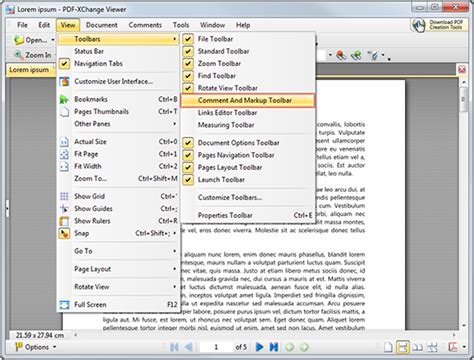Viewport: 474px width, 360px height.
Task: Open Customize Toolbars dialog
Action: 248,197
